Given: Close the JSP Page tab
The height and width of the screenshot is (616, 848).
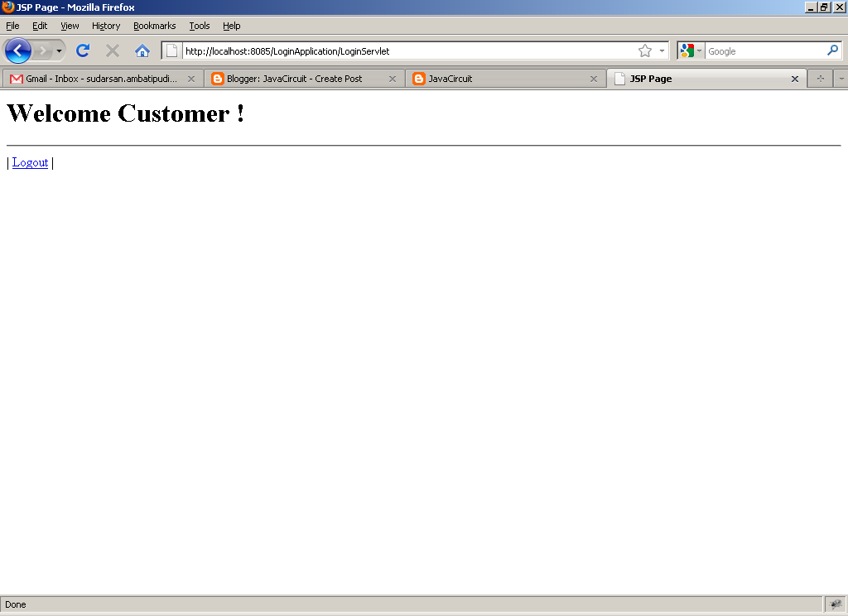Looking at the screenshot, I should pyautogui.click(x=794, y=79).
